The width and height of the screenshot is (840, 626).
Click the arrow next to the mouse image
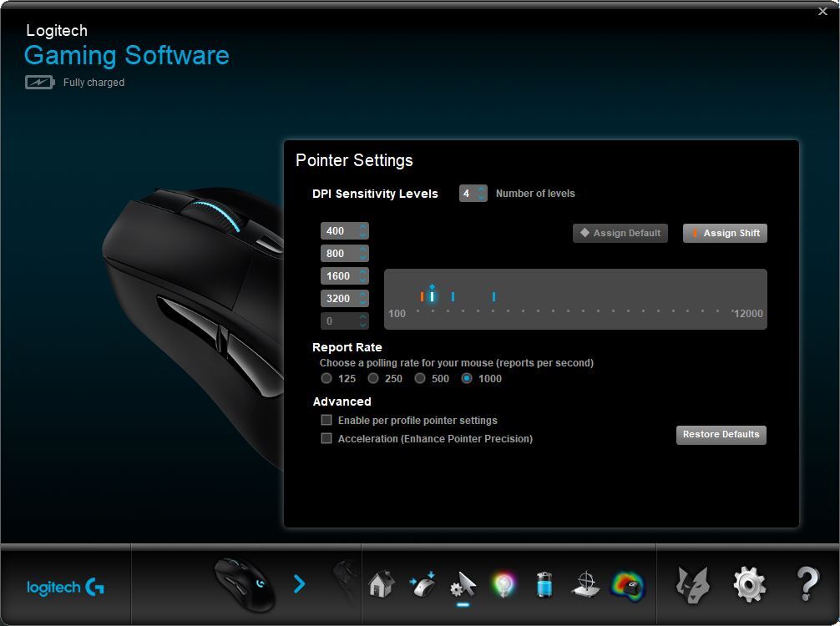click(301, 584)
